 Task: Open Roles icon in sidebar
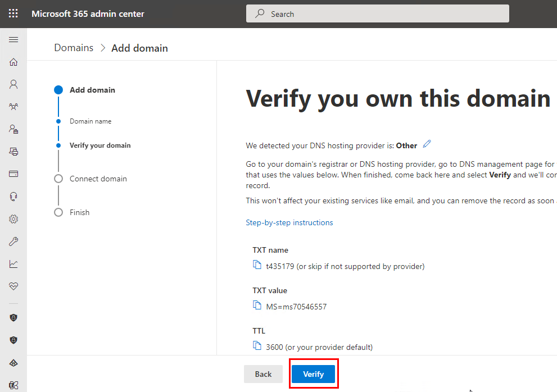coord(13,129)
